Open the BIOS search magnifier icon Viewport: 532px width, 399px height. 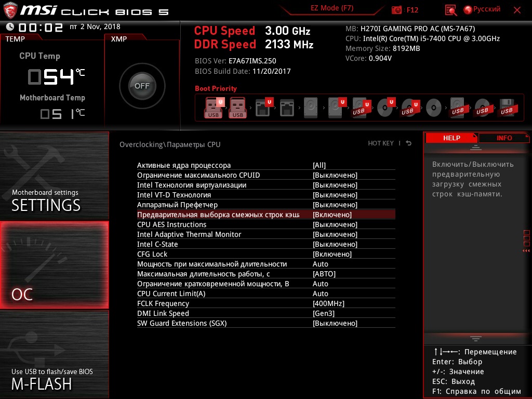pyautogui.click(x=450, y=10)
